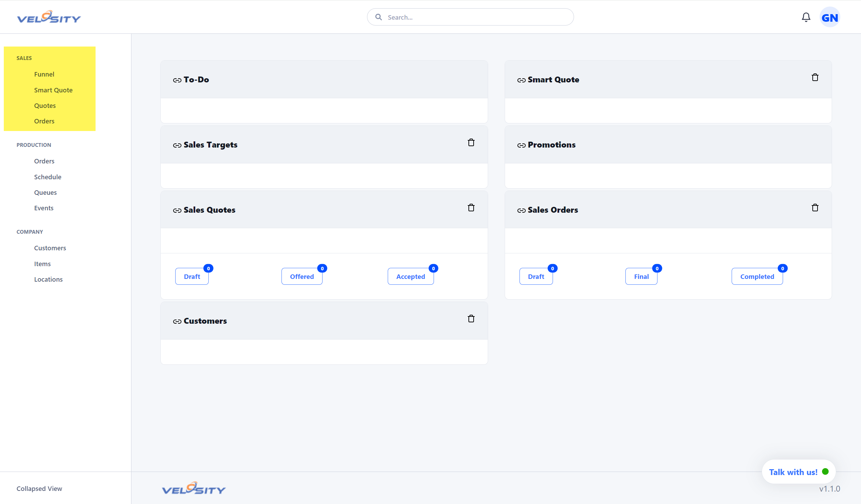Click the count badge on Offered
This screenshot has width=861, height=504.
(322, 268)
